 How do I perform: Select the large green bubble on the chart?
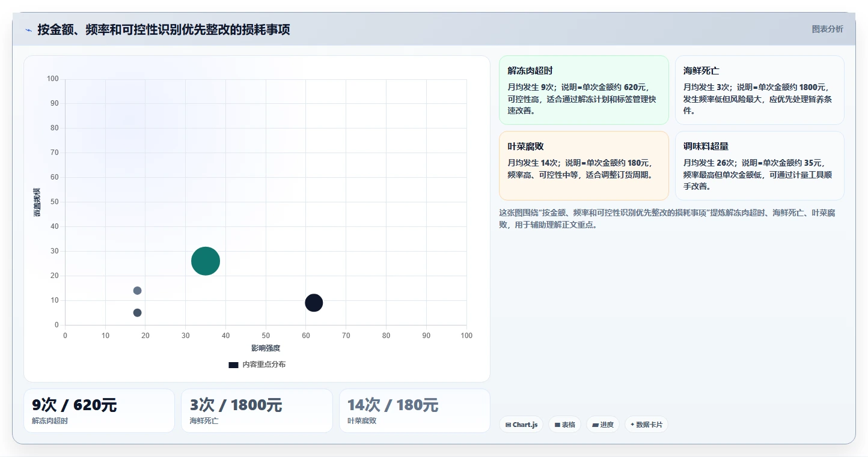pyautogui.click(x=206, y=261)
